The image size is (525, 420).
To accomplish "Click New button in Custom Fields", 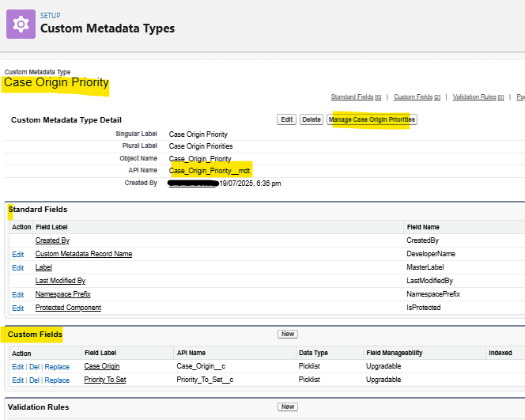I will 288,334.
